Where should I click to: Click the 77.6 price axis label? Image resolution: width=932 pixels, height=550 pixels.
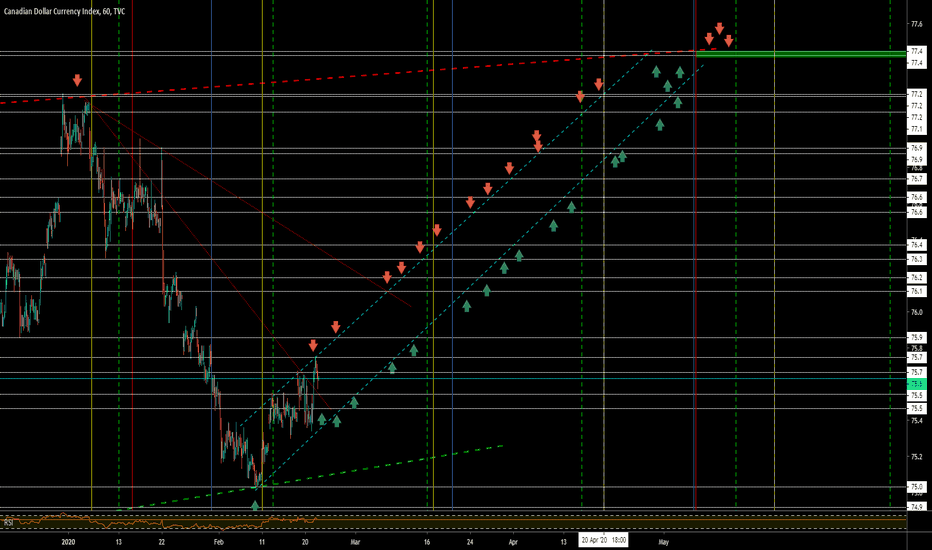(x=917, y=24)
